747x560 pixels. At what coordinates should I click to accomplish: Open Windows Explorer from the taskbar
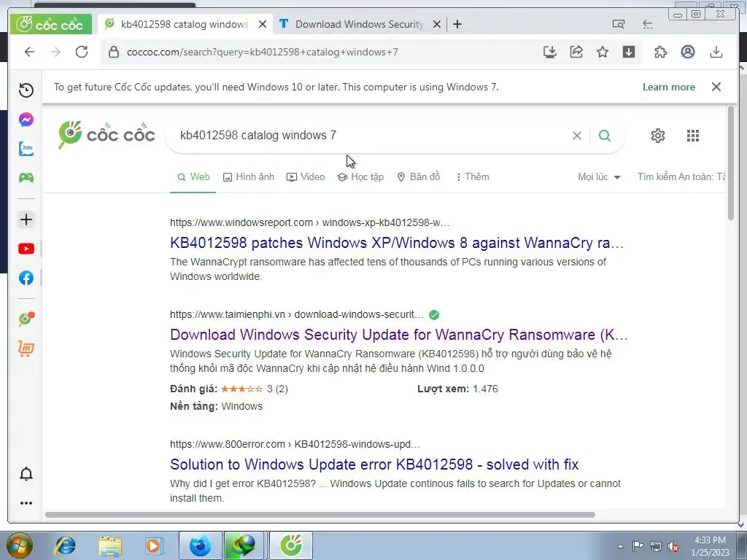110,546
